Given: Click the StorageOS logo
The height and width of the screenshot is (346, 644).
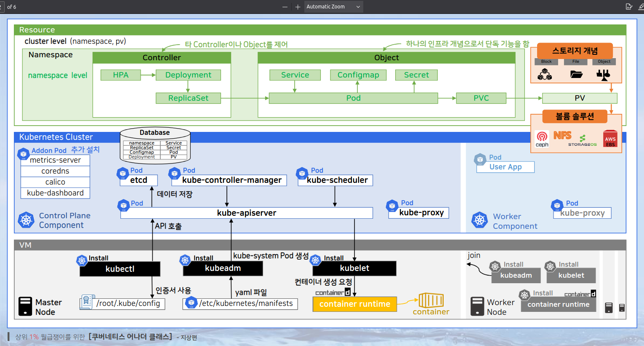Looking at the screenshot, I should [583, 140].
